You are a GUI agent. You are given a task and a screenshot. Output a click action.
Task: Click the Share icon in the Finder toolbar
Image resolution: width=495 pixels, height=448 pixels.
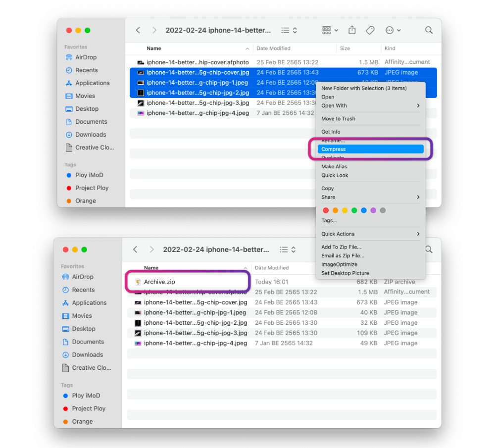pos(352,30)
